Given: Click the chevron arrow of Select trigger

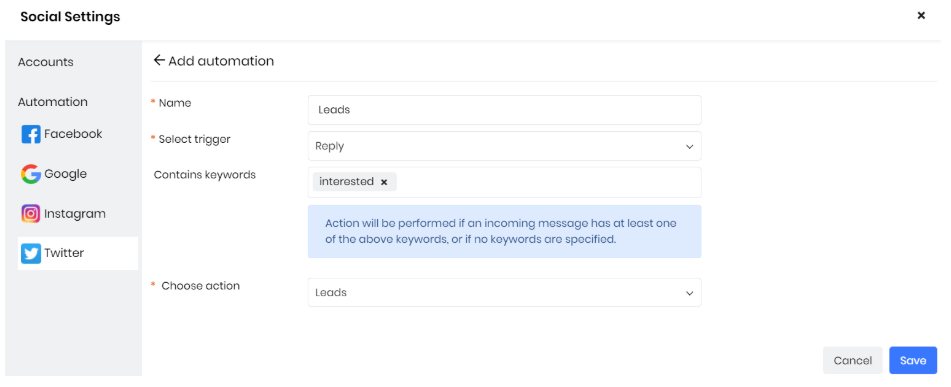Looking at the screenshot, I should 689,147.
